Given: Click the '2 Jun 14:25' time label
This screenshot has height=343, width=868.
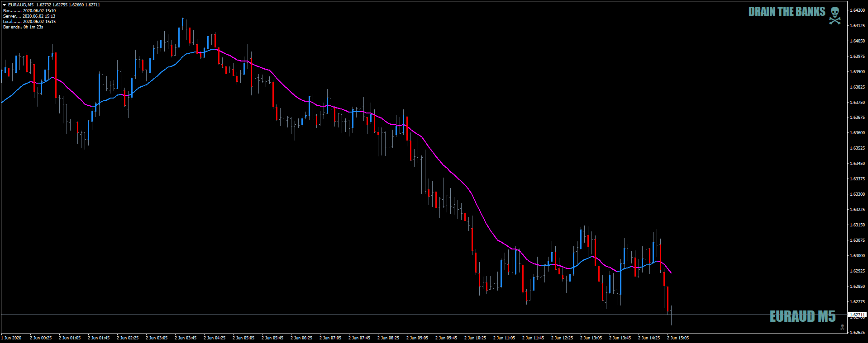Looking at the screenshot, I should click(649, 338).
